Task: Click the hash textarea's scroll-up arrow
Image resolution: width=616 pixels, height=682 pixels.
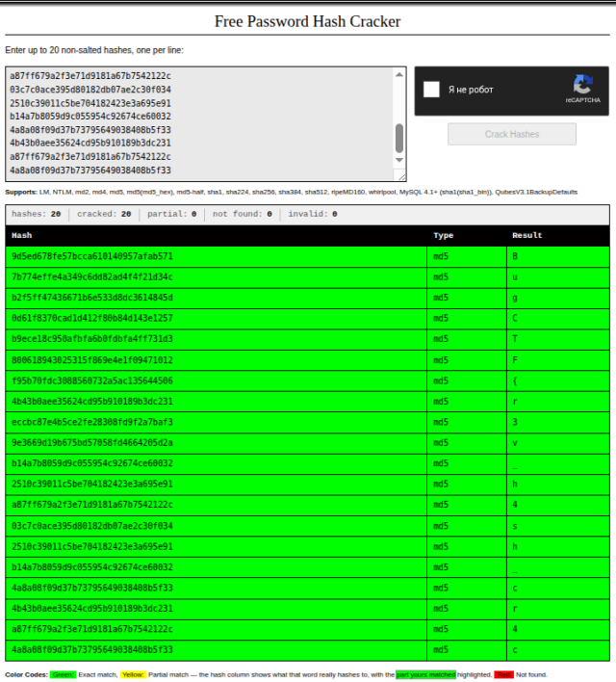Action: tap(399, 75)
